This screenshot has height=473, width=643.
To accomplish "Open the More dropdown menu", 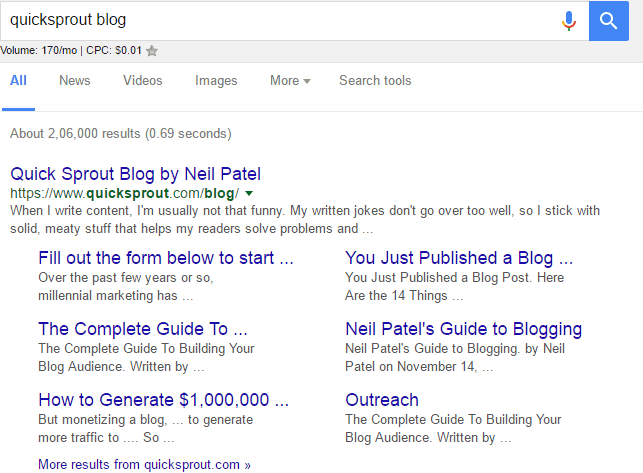I will (290, 80).
